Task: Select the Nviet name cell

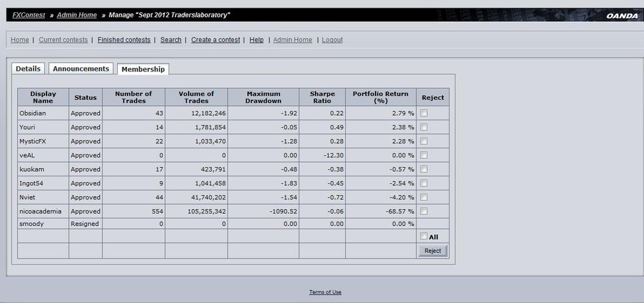Action: click(x=43, y=197)
